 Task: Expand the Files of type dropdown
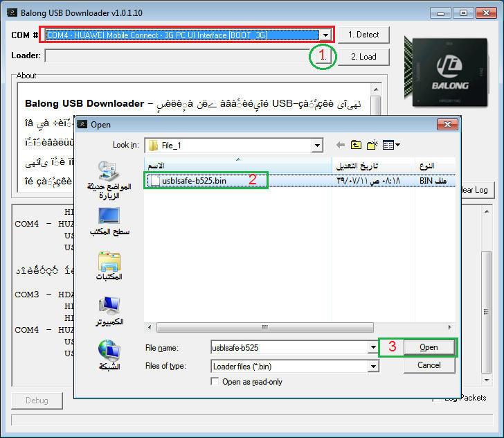point(373,366)
